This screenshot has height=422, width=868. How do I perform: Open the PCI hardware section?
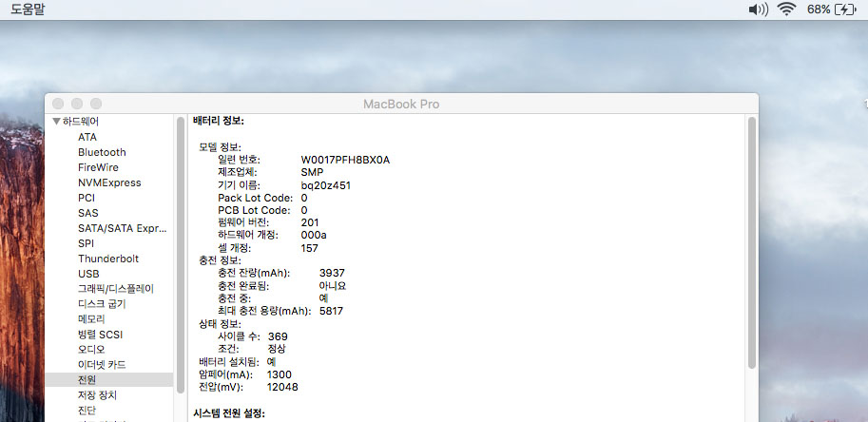click(87, 198)
